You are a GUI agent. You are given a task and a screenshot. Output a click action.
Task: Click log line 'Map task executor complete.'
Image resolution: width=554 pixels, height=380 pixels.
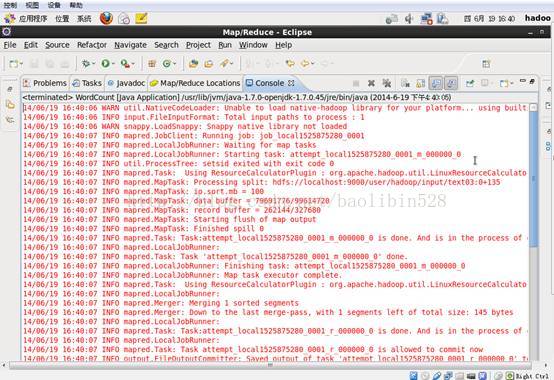pos(283,275)
